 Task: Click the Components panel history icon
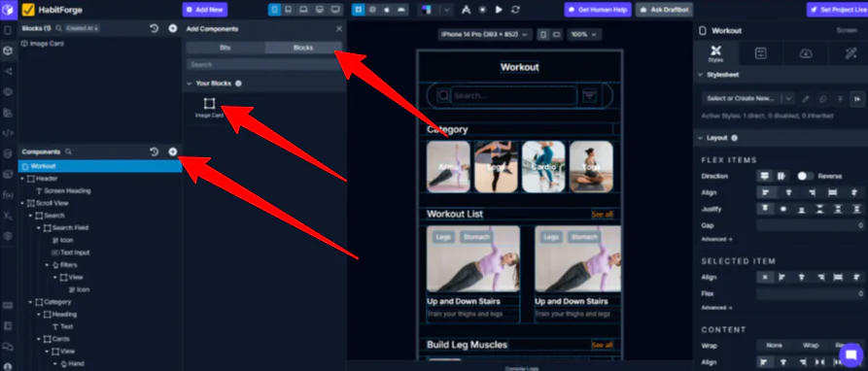[155, 152]
